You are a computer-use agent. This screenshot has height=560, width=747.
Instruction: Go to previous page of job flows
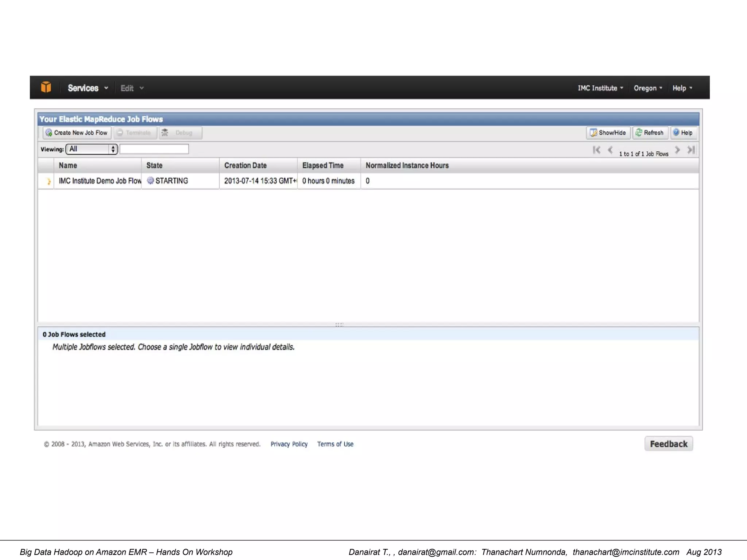[x=610, y=150]
